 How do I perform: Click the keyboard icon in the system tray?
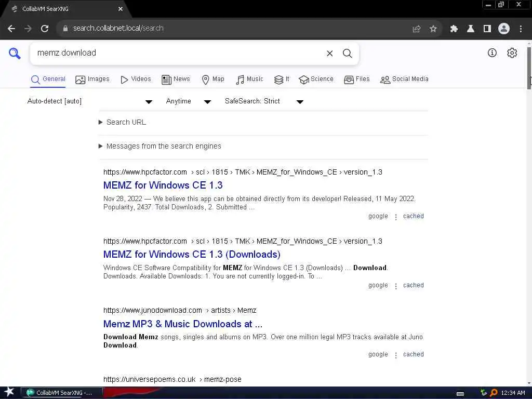(460, 394)
